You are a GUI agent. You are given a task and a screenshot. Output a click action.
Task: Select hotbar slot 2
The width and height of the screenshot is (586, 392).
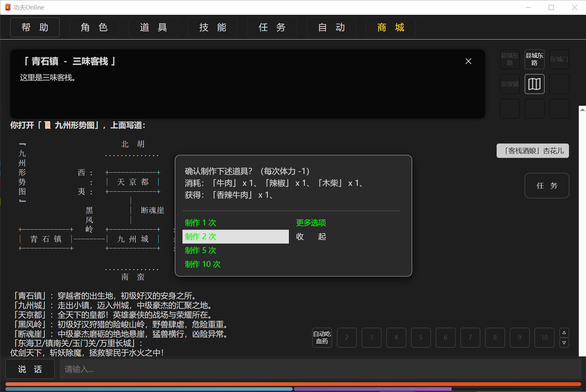click(347, 337)
